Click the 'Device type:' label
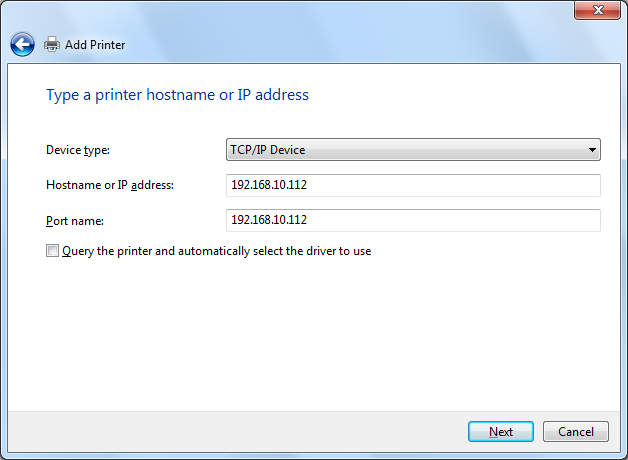The width and height of the screenshot is (628, 460). [x=78, y=150]
